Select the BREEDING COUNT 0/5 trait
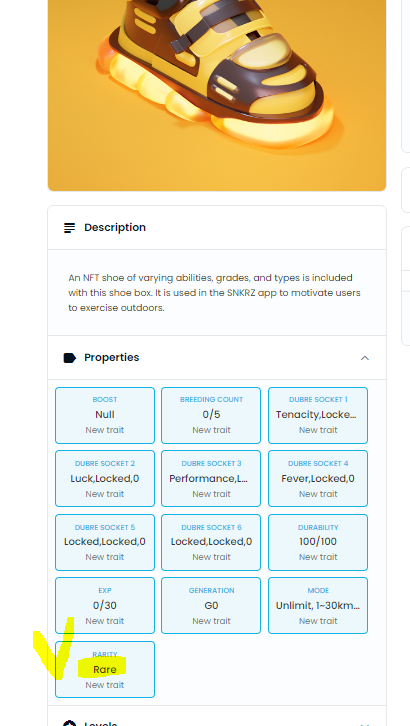Image resolution: width=410 pixels, height=726 pixels. (211, 415)
